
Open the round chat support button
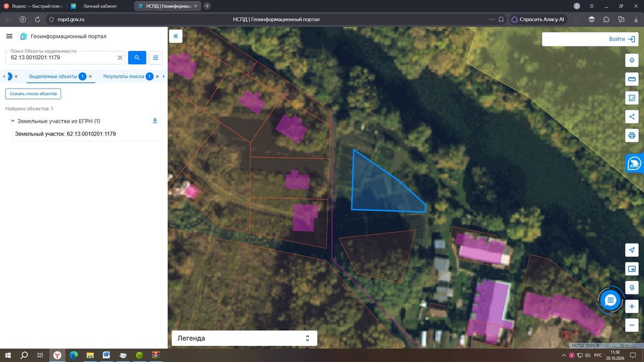[610, 300]
